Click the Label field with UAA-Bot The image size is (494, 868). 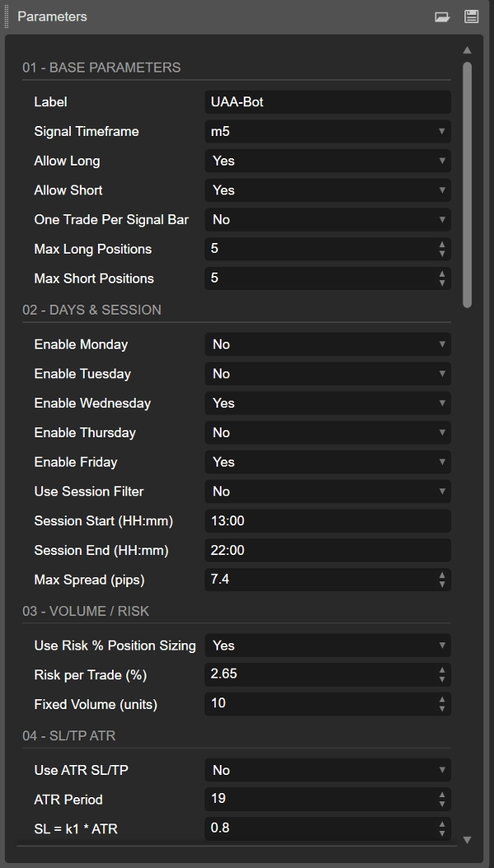(327, 102)
